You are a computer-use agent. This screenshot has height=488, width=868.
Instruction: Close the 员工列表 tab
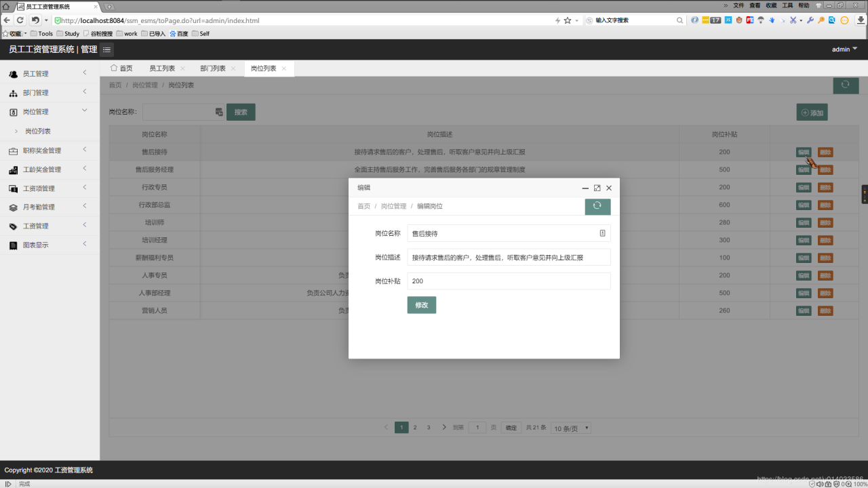coord(182,68)
